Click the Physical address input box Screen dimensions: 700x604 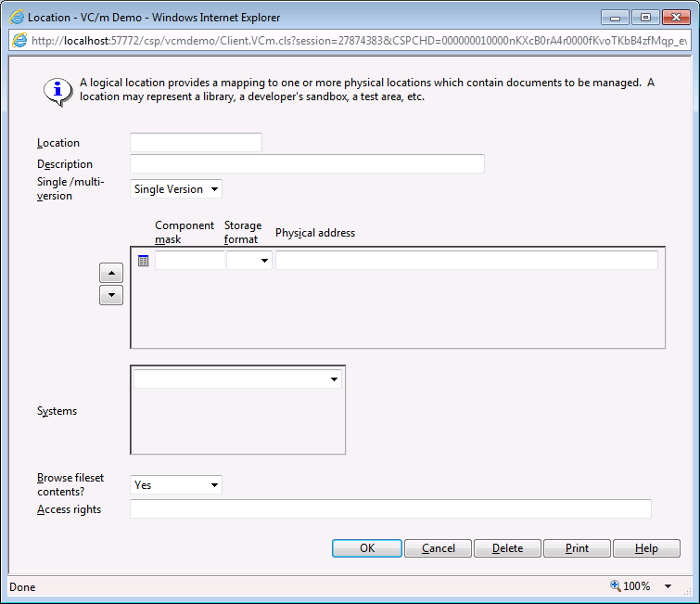point(466,261)
